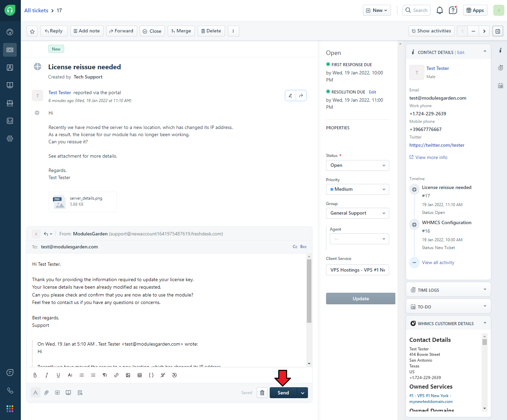Viewport: 507px width, 420px height.
Task: Open the Admin gear icon in sidebar
Action: 10,139
